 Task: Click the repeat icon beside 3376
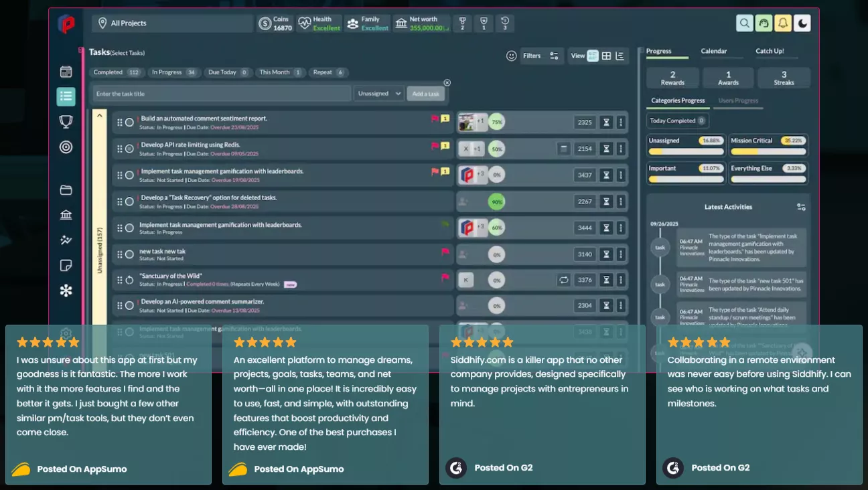(x=564, y=280)
